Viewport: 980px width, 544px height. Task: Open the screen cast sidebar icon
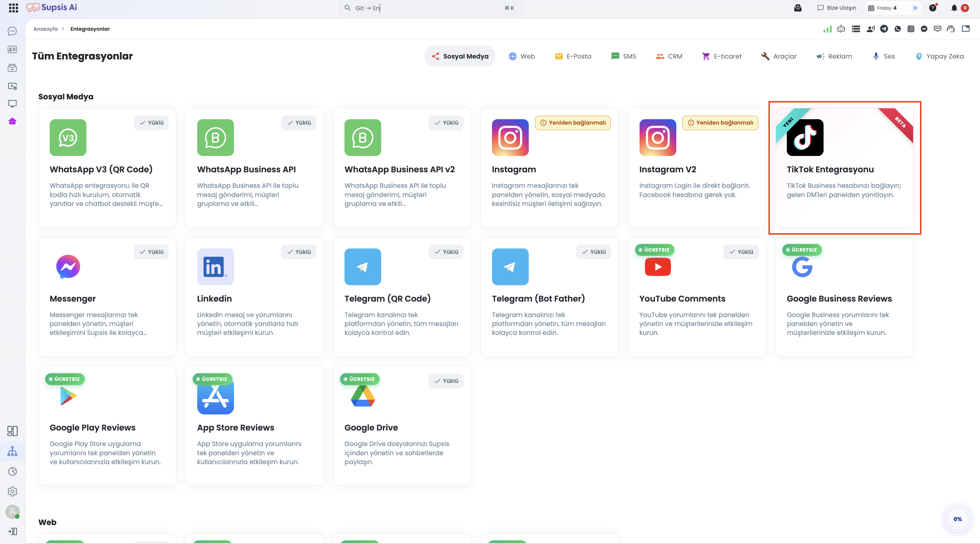tap(13, 104)
